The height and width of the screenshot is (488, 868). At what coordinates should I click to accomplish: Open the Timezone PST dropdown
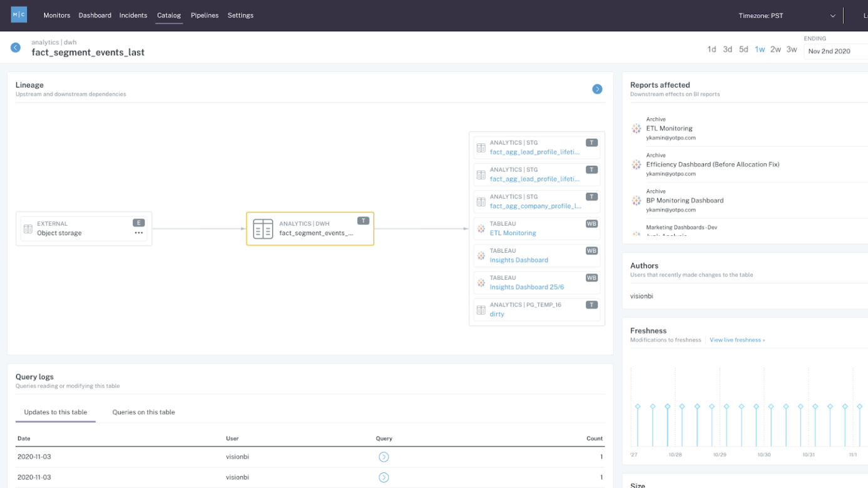point(787,16)
